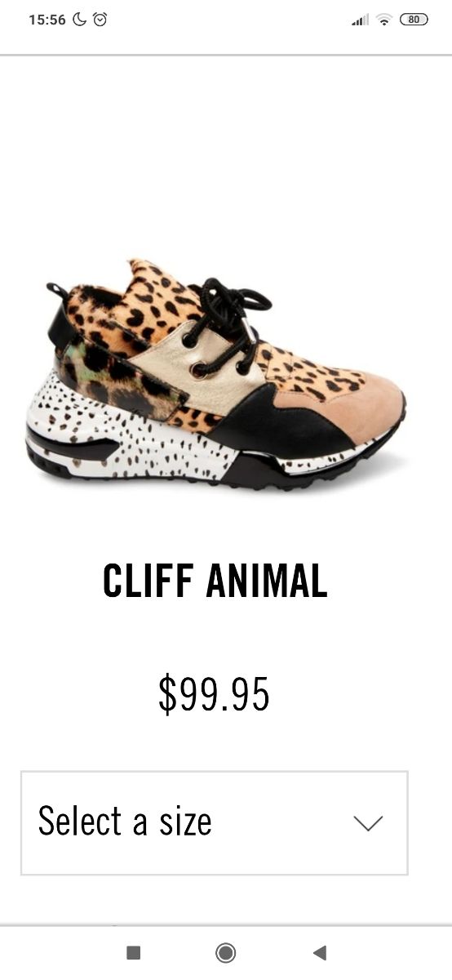The height and width of the screenshot is (980, 452).
Task: Tap the Do Not Disturb moon icon
Action: (79, 20)
